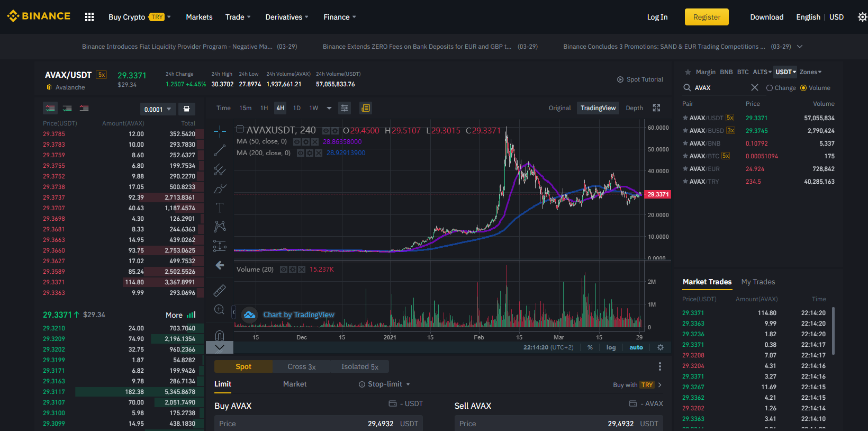Open chart indicator settings icon
This screenshot has width=868, height=431.
point(345,108)
